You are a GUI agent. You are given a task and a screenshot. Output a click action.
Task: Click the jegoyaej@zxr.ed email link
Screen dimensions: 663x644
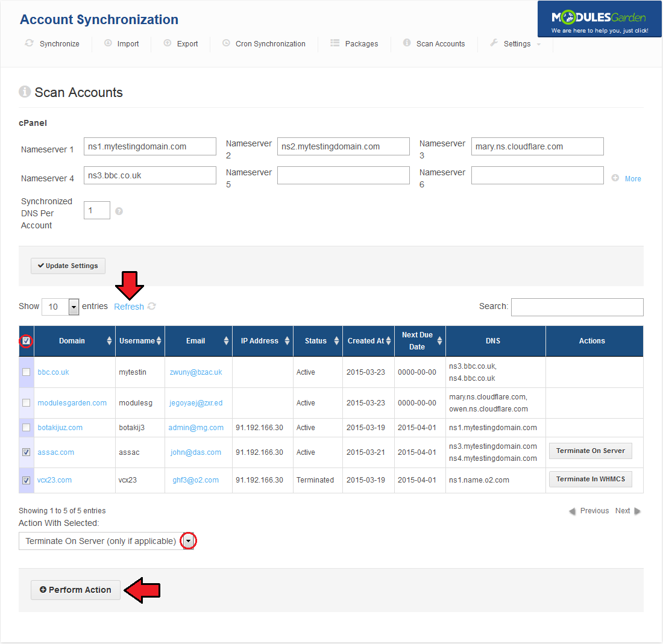(x=196, y=403)
